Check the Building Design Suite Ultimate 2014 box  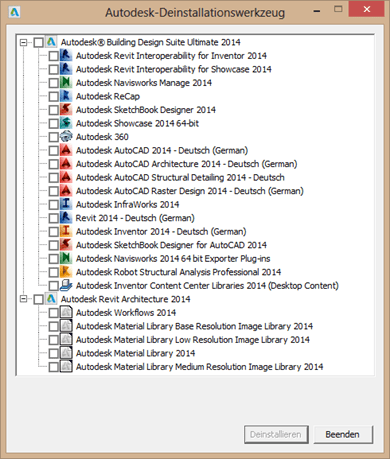(x=39, y=42)
